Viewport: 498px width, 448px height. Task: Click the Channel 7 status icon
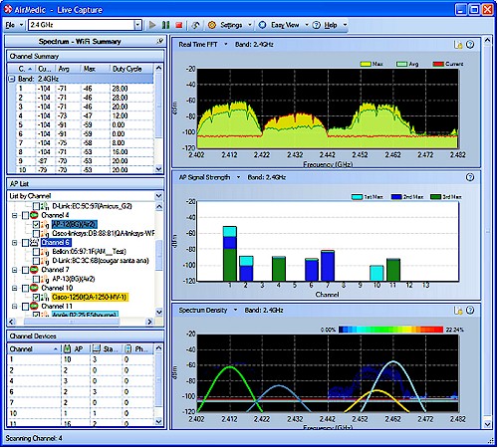[34, 270]
